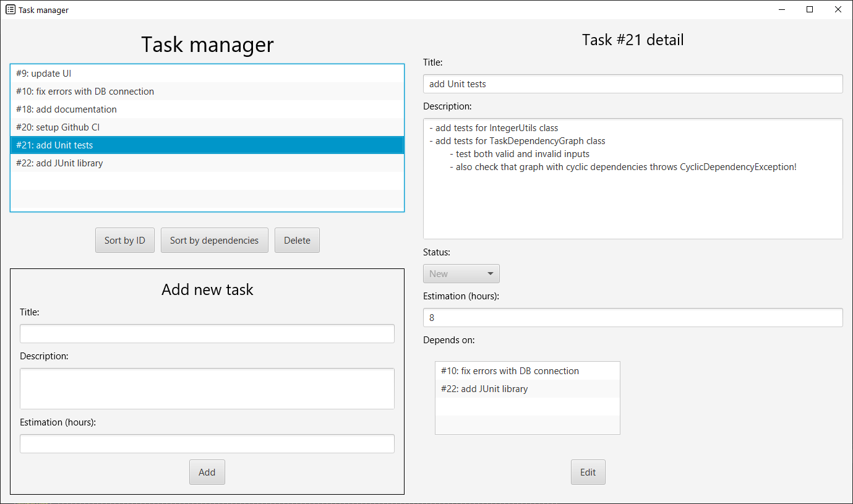Select highlighted task #21: add Unit tests
853x504 pixels.
[207, 145]
